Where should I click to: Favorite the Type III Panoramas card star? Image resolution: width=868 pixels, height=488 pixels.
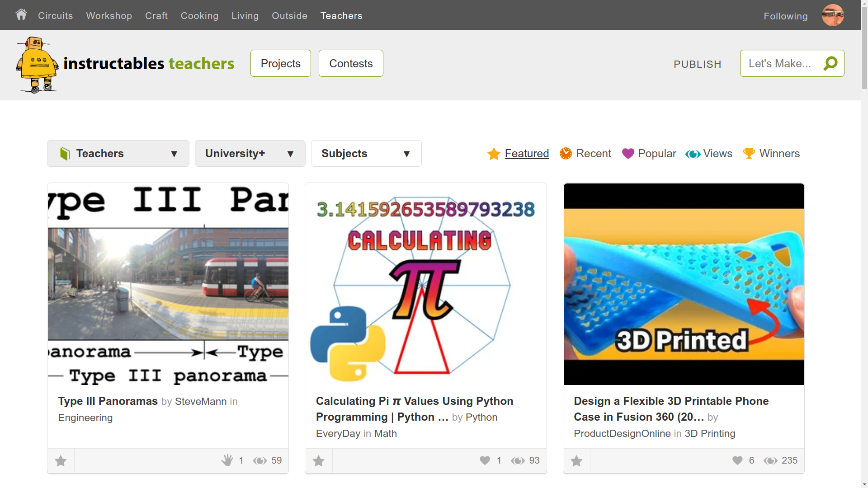click(x=61, y=461)
